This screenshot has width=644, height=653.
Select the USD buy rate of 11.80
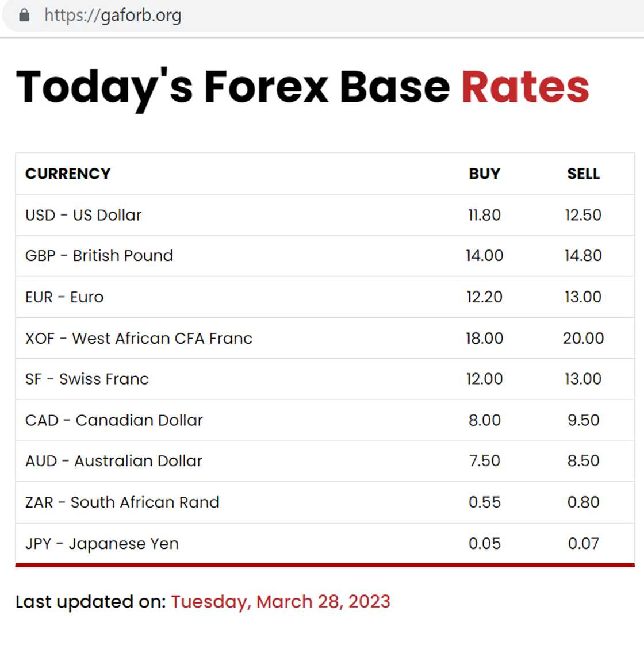point(484,214)
